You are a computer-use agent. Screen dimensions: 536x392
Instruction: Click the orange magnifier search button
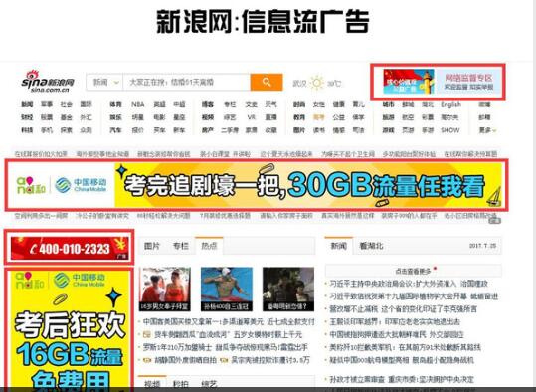tap(267, 83)
